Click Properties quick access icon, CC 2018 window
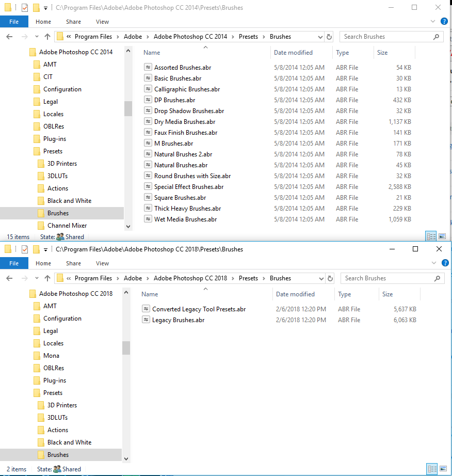The image size is (452, 476). 25,249
